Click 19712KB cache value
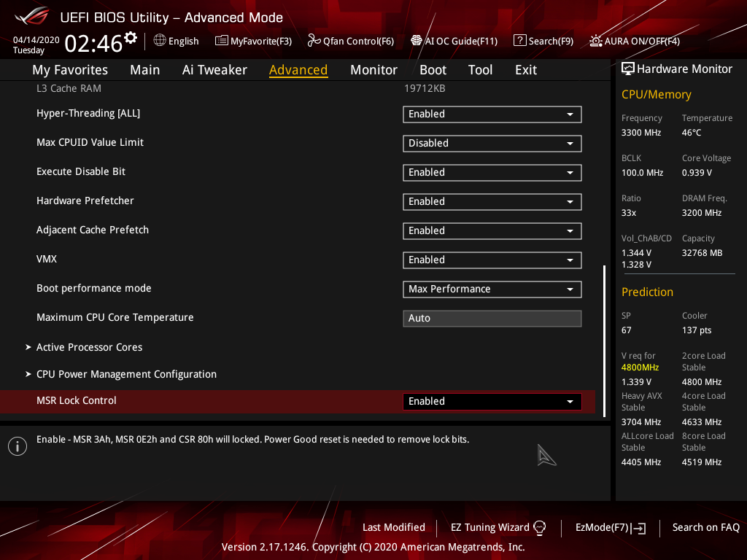The width and height of the screenshot is (747, 560). click(425, 88)
